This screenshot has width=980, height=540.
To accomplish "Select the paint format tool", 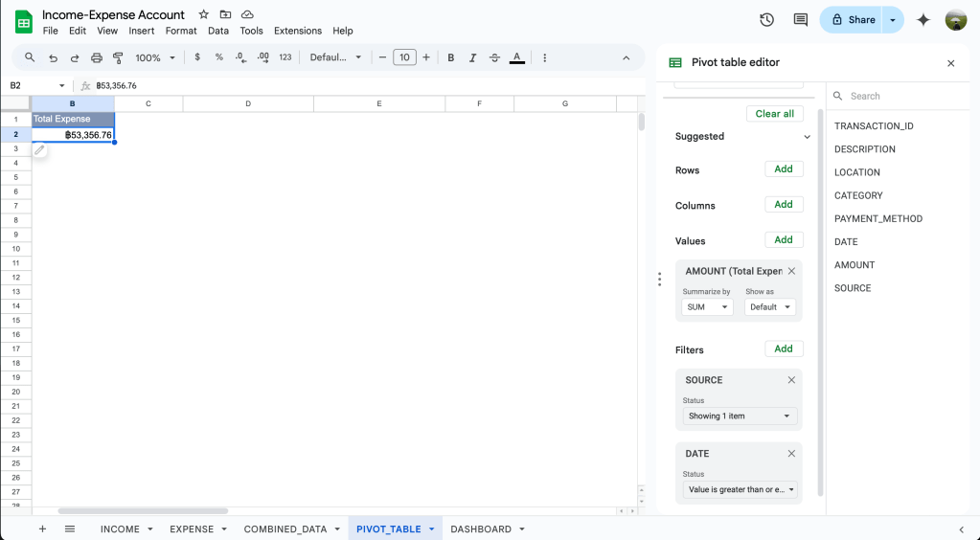I will tap(118, 57).
